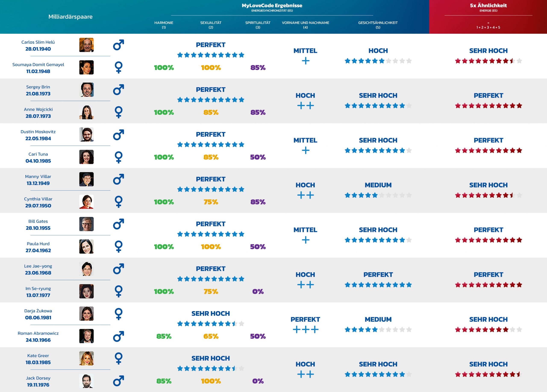Click the male symbol next to Sergey Brin

118,90
